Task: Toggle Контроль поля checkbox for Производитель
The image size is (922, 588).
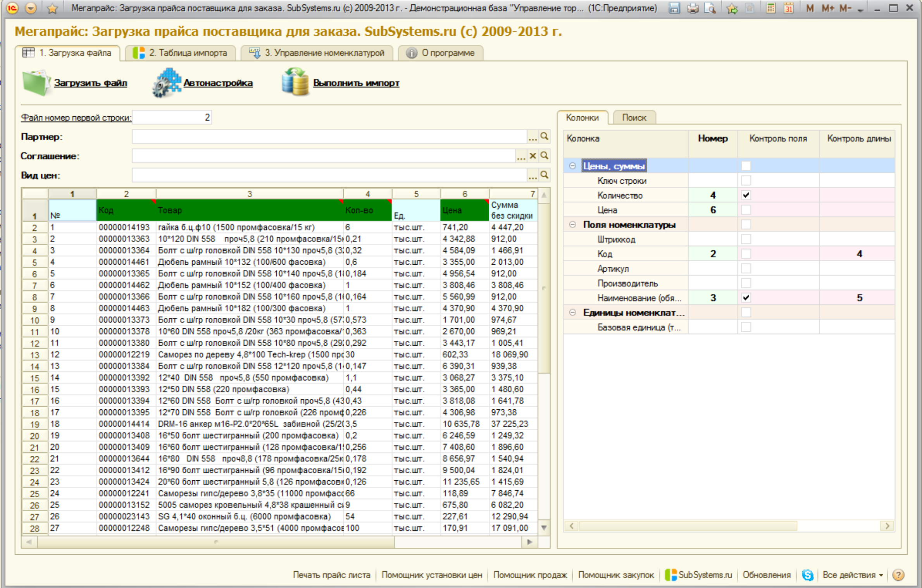Action: (x=746, y=283)
